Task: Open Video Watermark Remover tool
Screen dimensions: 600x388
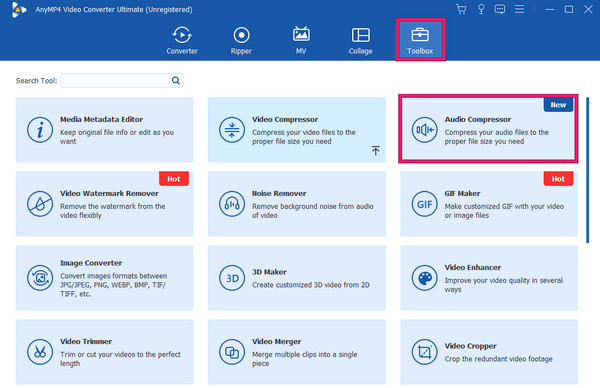Action: tap(104, 204)
